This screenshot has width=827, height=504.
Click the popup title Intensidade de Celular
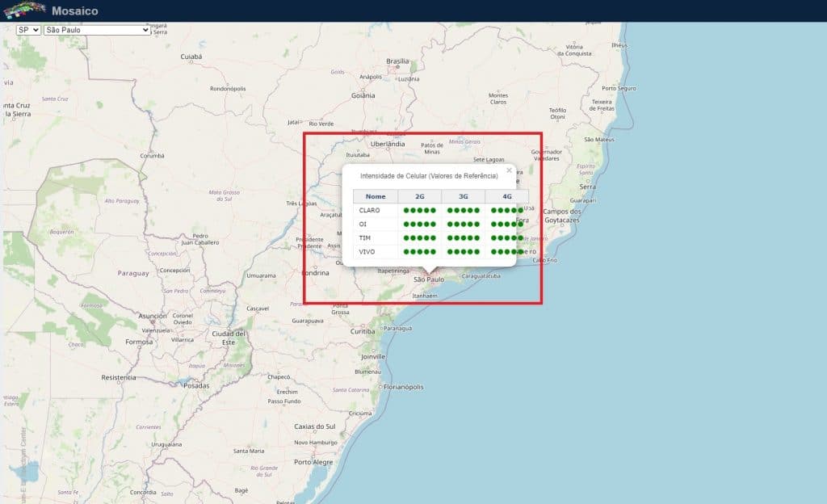coord(429,176)
